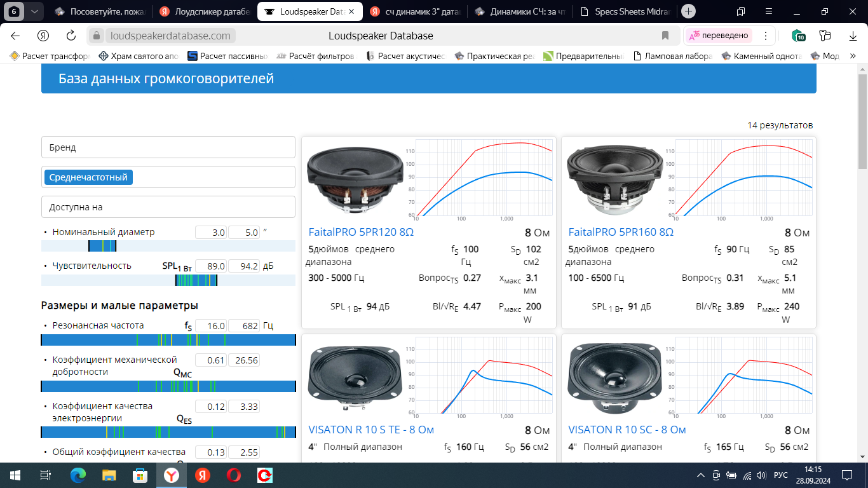
Task: Remove the Среднечастотный filter tag
Action: (x=88, y=177)
